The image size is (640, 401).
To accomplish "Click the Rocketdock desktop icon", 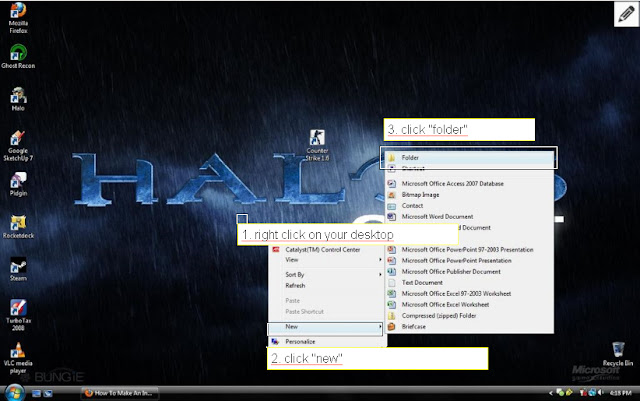I will pyautogui.click(x=18, y=227).
